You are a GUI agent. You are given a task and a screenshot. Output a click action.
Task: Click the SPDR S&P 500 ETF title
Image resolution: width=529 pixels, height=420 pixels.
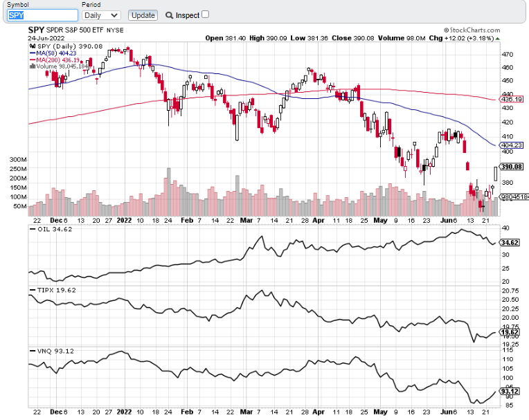point(75,30)
